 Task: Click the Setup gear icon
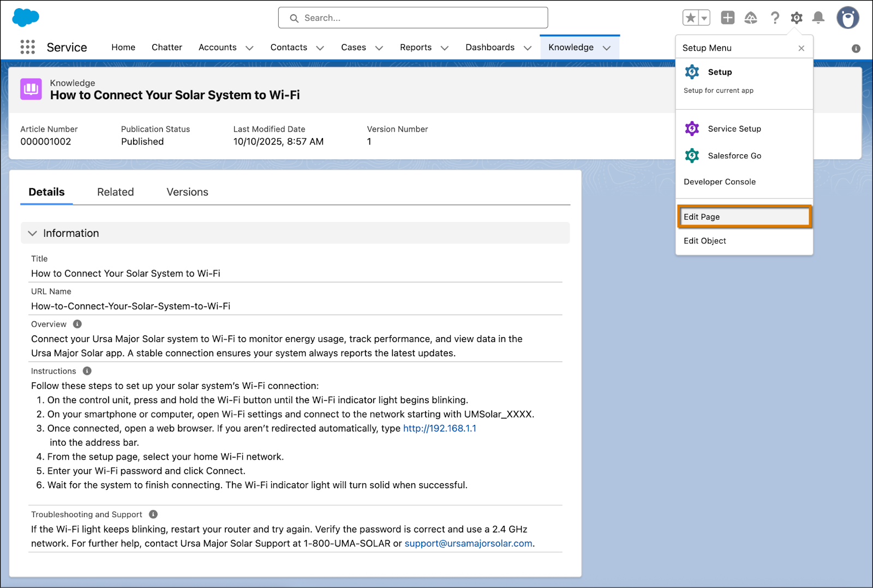pyautogui.click(x=797, y=18)
